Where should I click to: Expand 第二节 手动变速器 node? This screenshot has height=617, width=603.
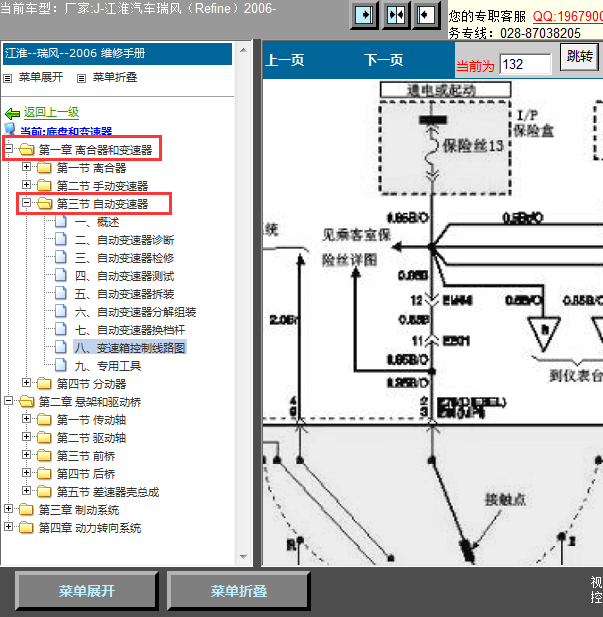pyautogui.click(x=26, y=184)
